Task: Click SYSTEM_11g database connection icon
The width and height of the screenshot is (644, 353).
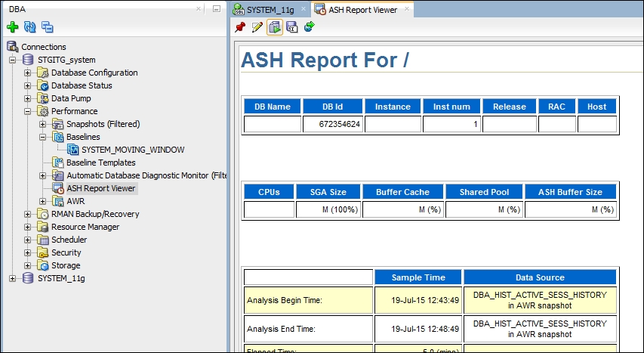Action: coord(28,278)
